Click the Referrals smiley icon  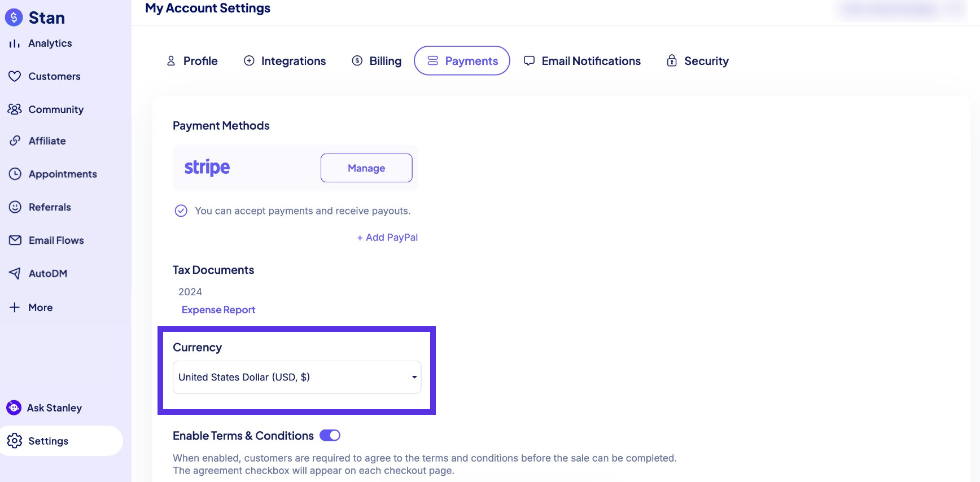(15, 207)
